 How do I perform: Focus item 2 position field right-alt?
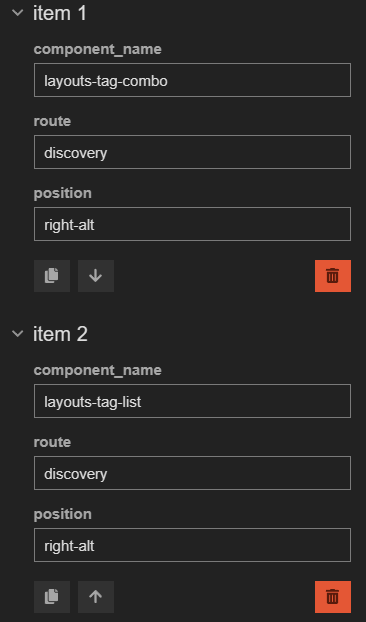coord(192,545)
